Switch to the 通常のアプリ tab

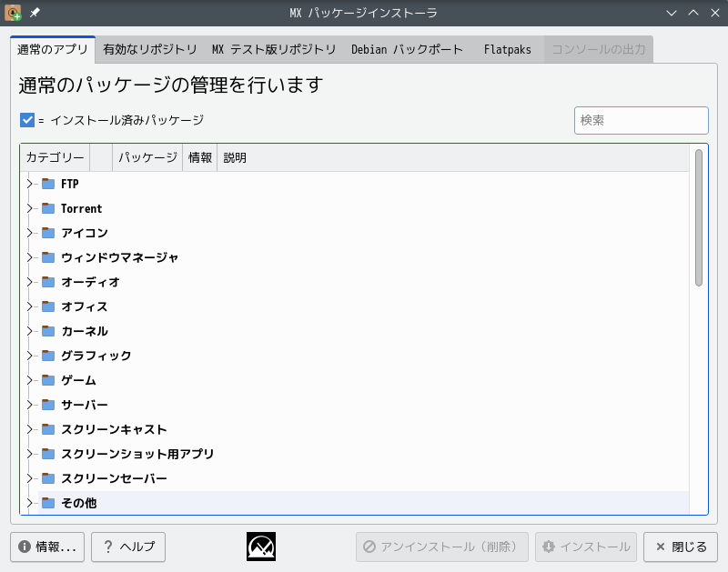point(53,49)
